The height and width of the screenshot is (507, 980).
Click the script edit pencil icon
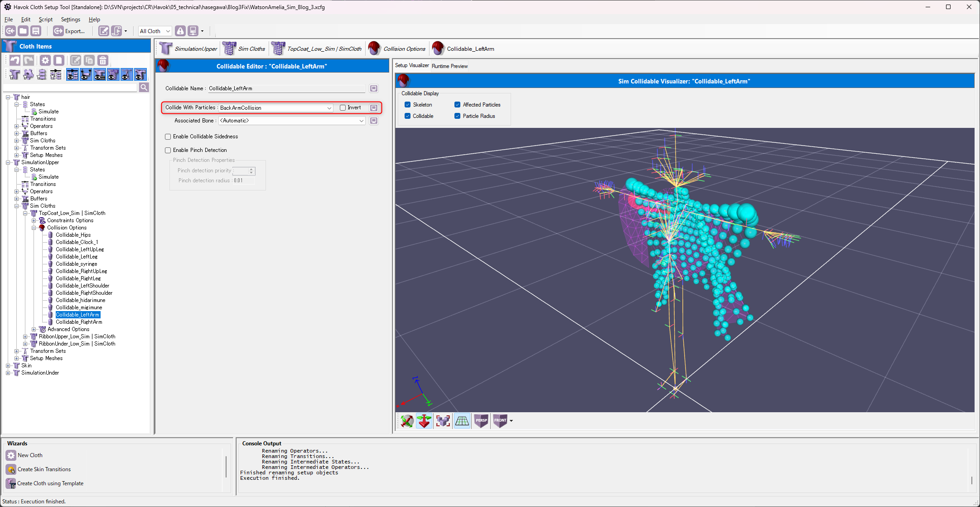click(x=104, y=31)
